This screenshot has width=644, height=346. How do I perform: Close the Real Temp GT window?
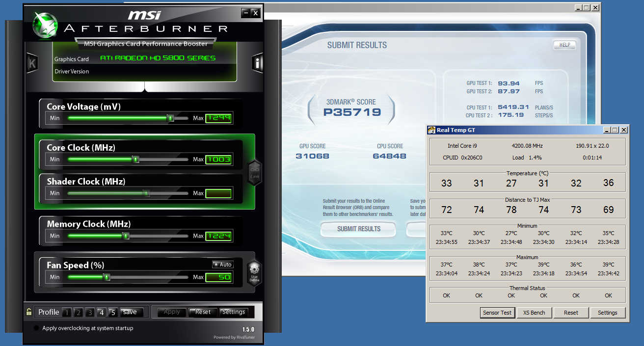pos(623,130)
